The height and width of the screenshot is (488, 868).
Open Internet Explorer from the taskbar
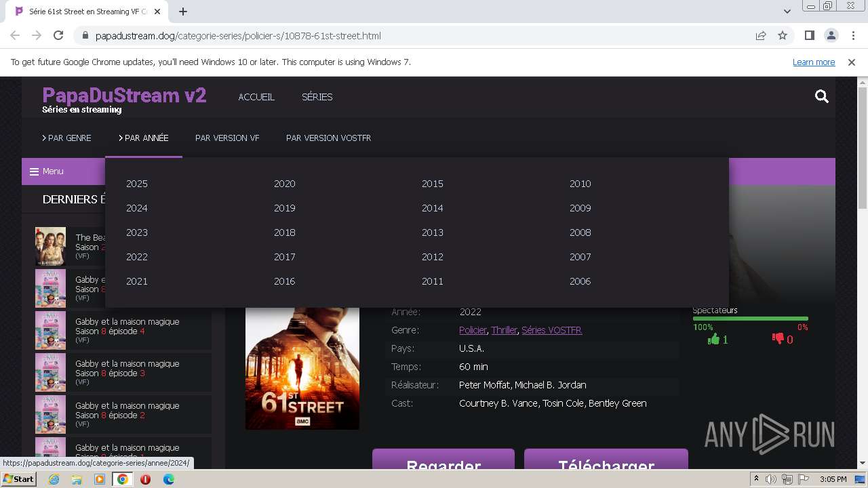point(54,479)
